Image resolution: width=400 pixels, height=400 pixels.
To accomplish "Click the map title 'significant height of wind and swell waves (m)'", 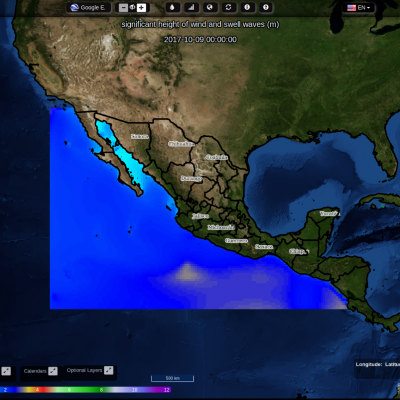I will [x=200, y=24].
